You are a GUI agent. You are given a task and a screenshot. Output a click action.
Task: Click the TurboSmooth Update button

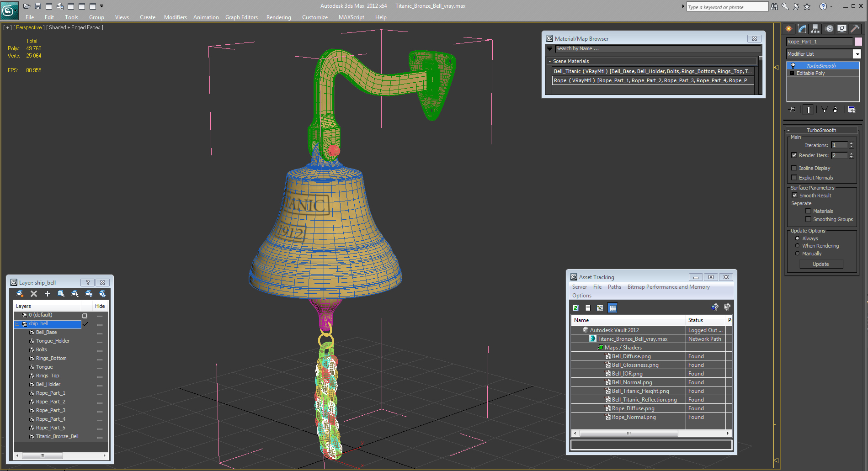point(821,264)
